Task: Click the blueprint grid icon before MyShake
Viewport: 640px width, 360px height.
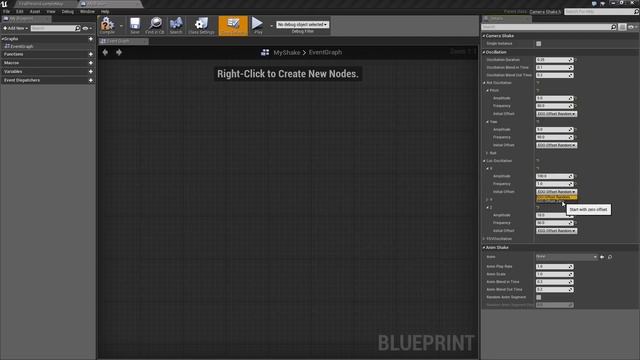Action: [x=265, y=52]
